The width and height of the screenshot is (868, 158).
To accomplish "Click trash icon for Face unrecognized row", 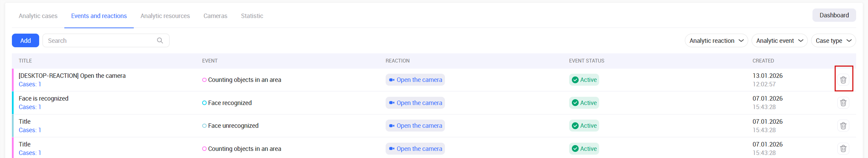I will [843, 126].
